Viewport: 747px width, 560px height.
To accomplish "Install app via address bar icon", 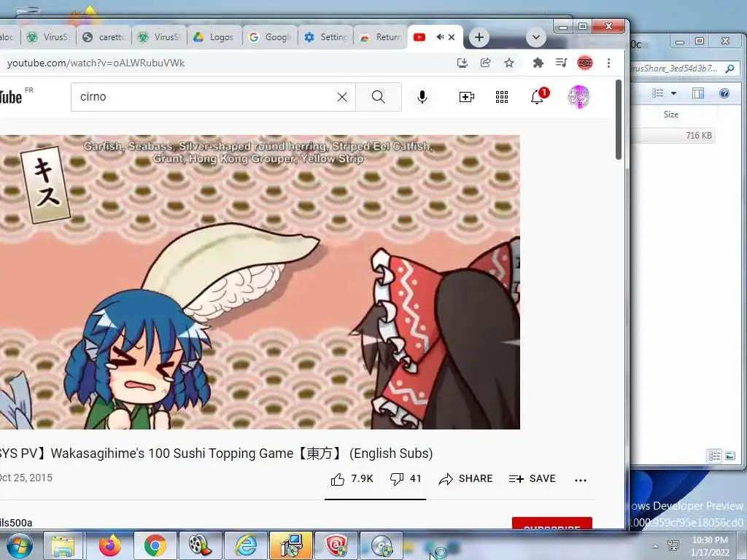I will point(462,63).
